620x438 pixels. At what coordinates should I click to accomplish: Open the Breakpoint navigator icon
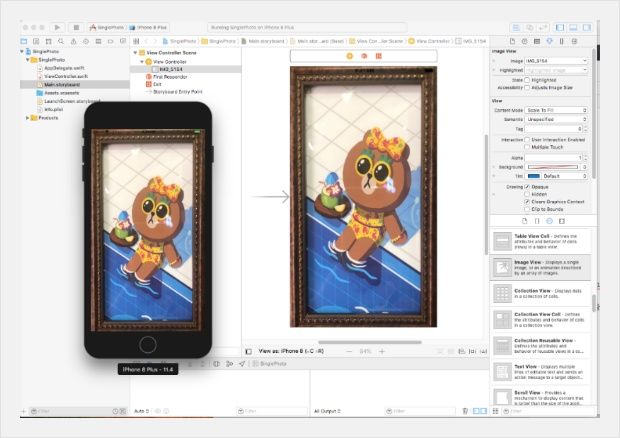(x=111, y=41)
